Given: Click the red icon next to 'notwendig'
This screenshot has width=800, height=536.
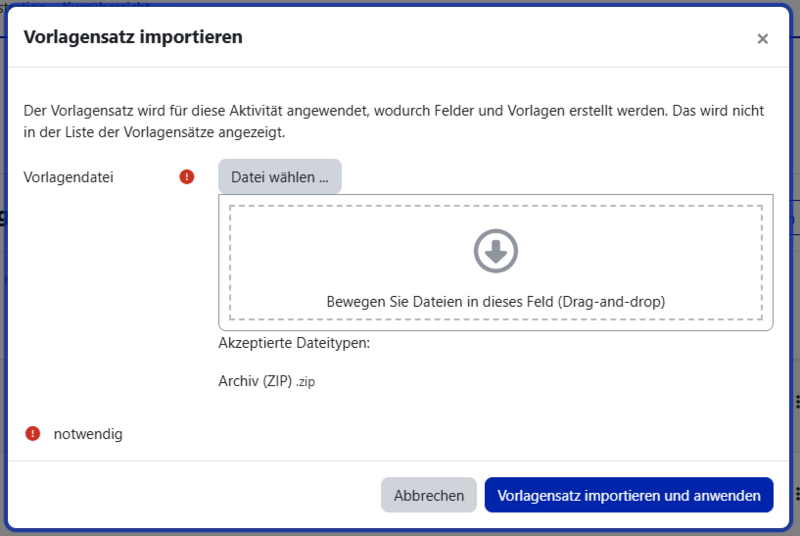Looking at the screenshot, I should tap(33, 434).
